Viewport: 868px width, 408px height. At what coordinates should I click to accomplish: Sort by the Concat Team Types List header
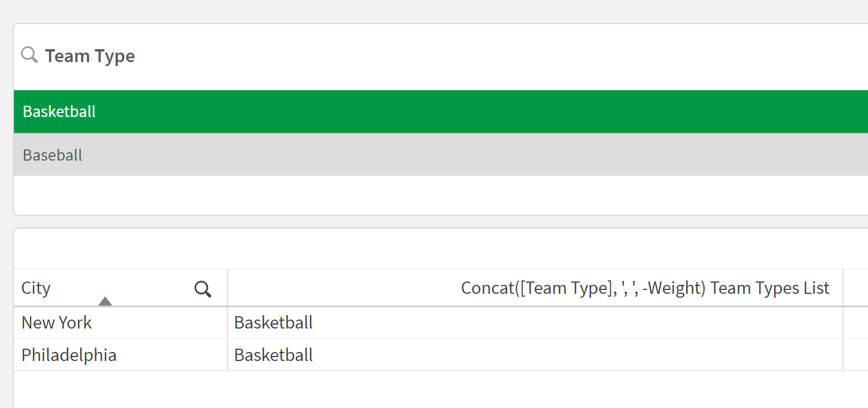645,288
